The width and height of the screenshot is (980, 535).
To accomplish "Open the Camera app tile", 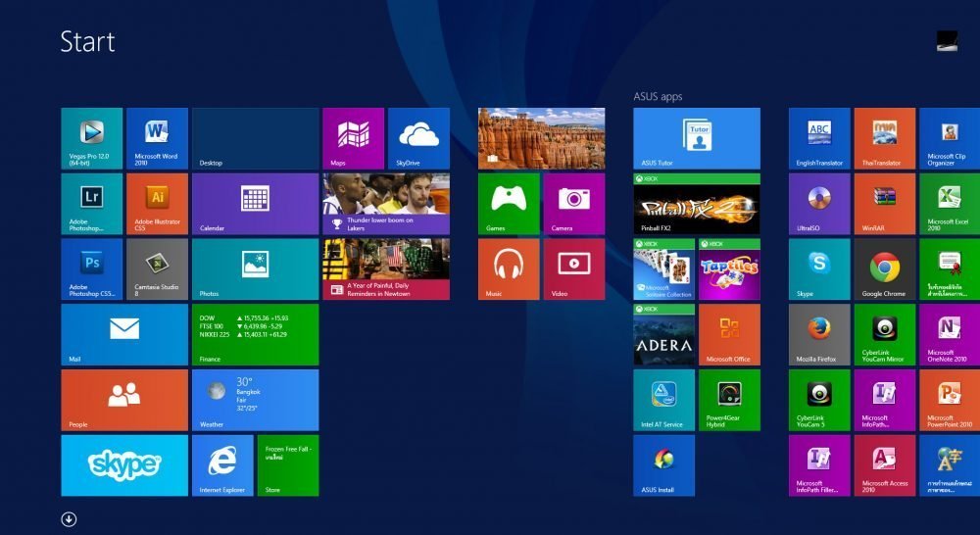I will click(574, 204).
